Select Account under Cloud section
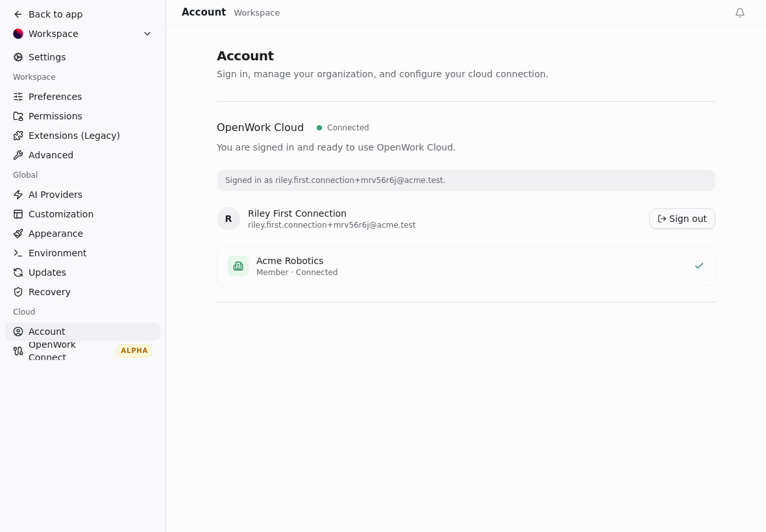Image resolution: width=766 pixels, height=532 pixels. (82, 332)
